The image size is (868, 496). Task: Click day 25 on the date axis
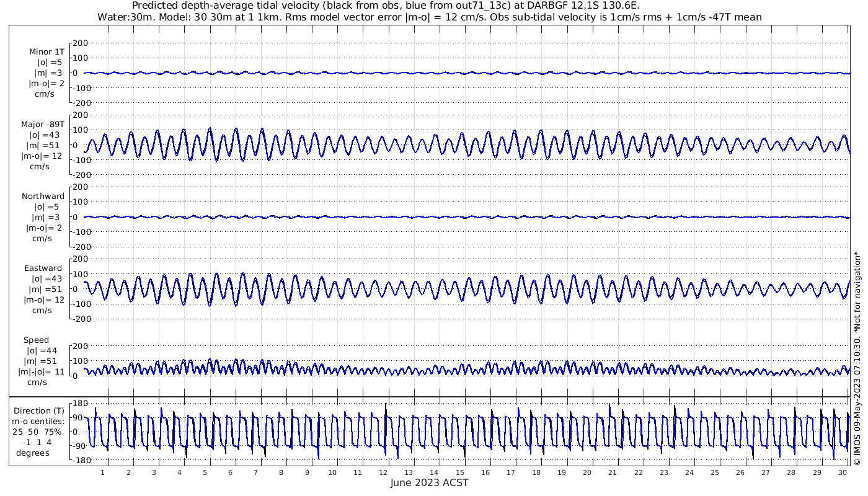point(715,472)
